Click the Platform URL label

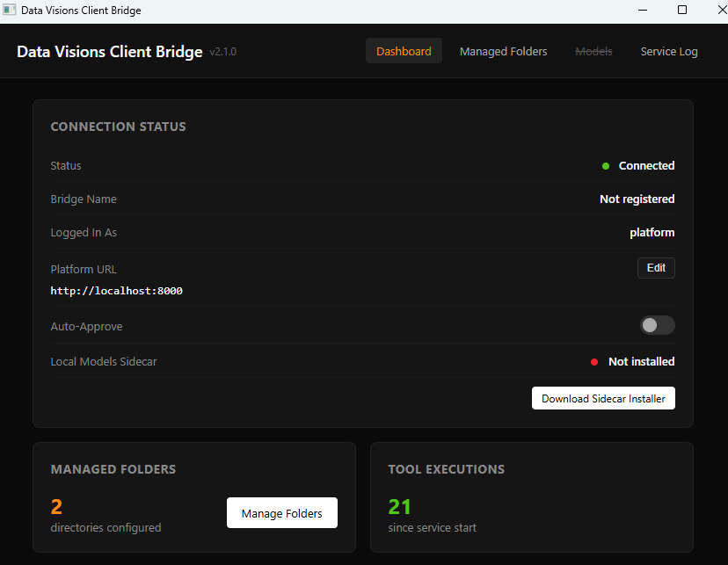[x=84, y=269]
